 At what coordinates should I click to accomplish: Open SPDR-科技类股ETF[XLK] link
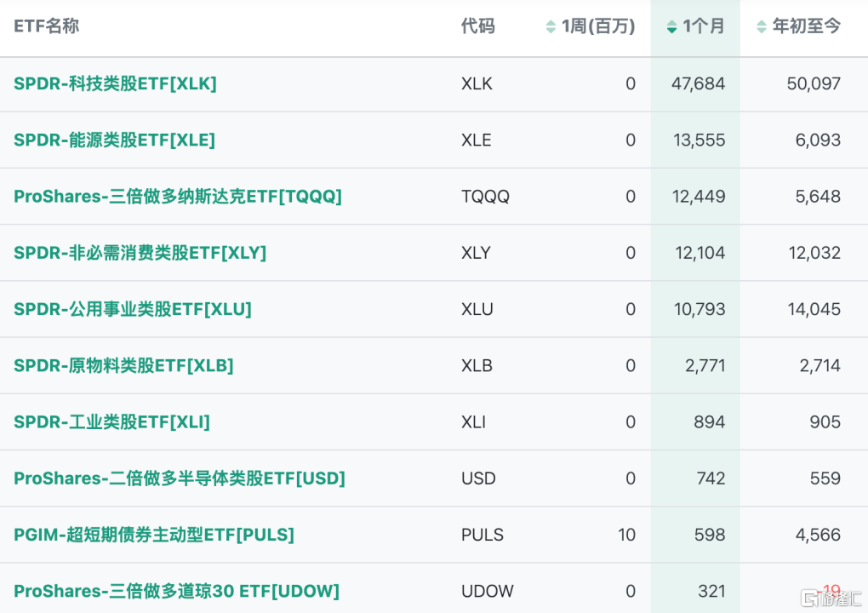click(x=115, y=83)
